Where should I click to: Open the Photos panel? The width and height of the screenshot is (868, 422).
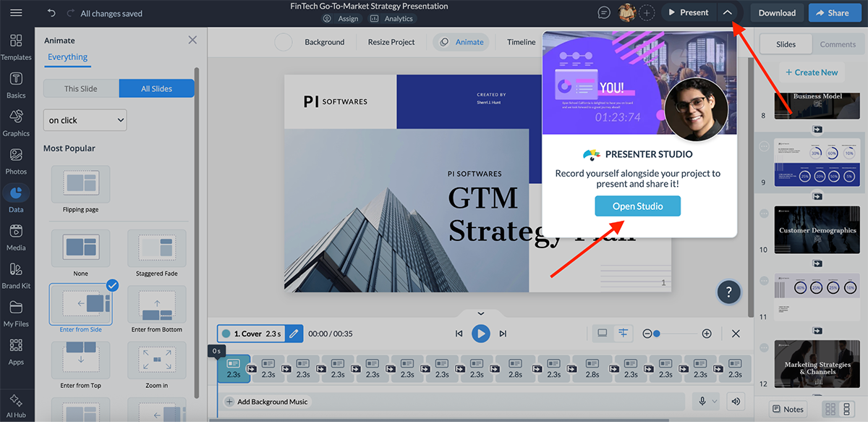16,160
